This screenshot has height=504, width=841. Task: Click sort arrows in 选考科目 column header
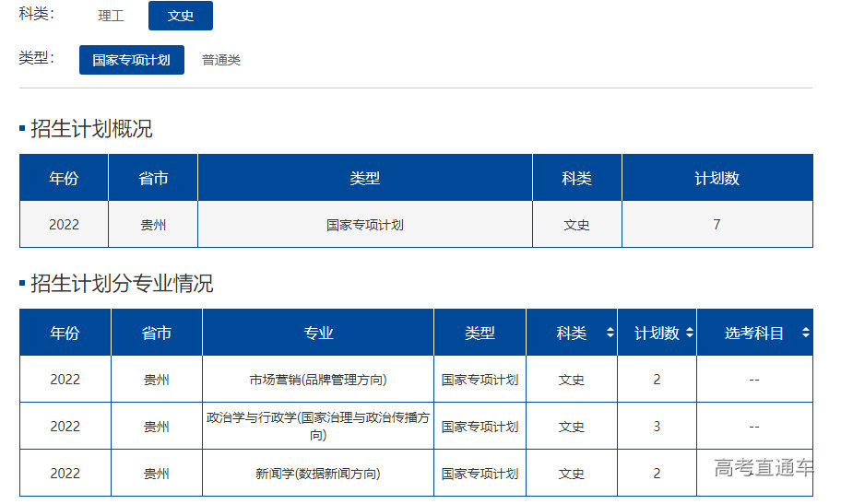pos(805,334)
